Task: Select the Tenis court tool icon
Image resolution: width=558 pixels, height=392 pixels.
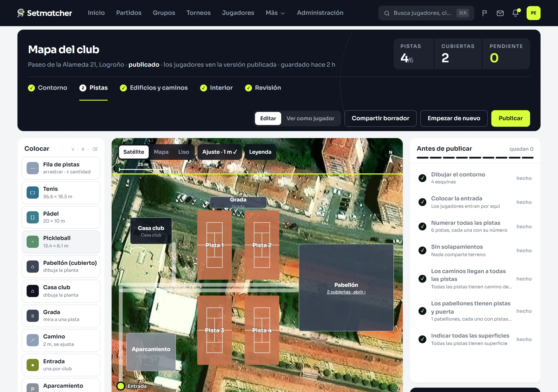Action: [32, 193]
